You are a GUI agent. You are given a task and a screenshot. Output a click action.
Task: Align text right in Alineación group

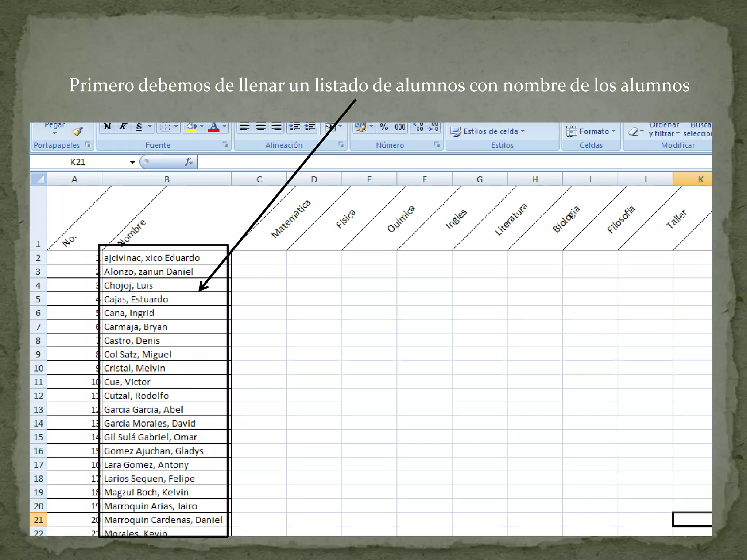[276, 127]
